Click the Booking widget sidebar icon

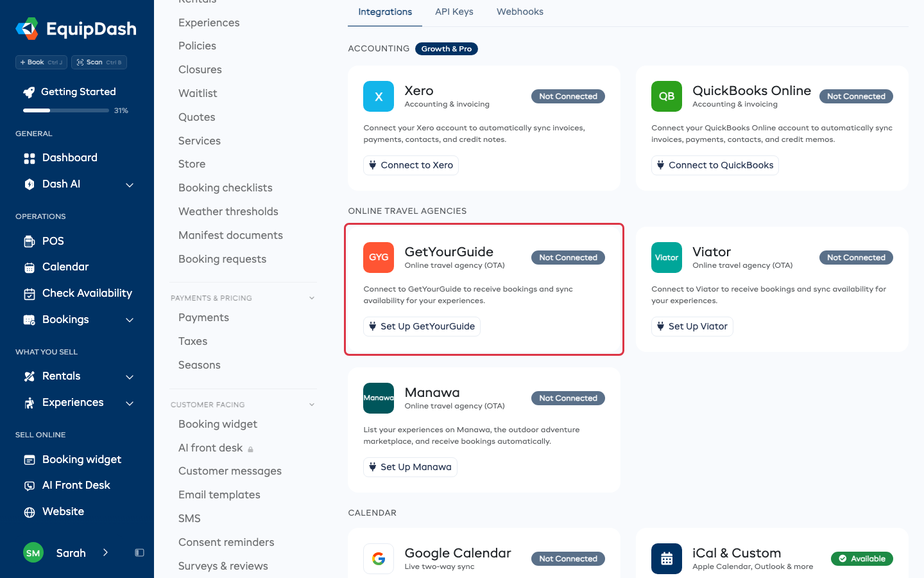(x=30, y=460)
